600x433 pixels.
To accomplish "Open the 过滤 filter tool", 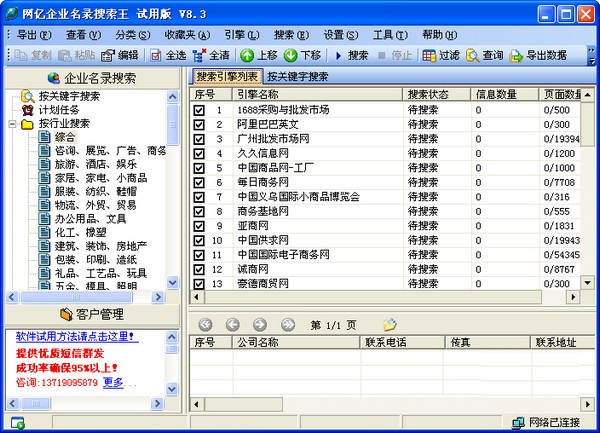I will [x=429, y=56].
